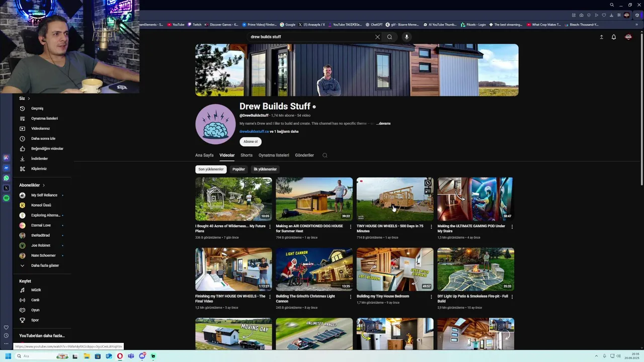644x362 pixels.
Task: Click the magnifier search button
Action: coord(389,37)
